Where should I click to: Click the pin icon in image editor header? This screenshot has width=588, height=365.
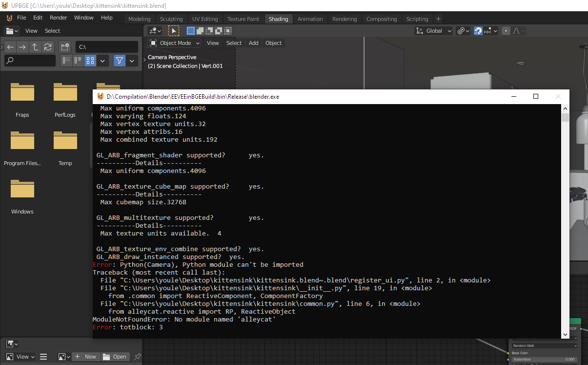click(x=138, y=357)
